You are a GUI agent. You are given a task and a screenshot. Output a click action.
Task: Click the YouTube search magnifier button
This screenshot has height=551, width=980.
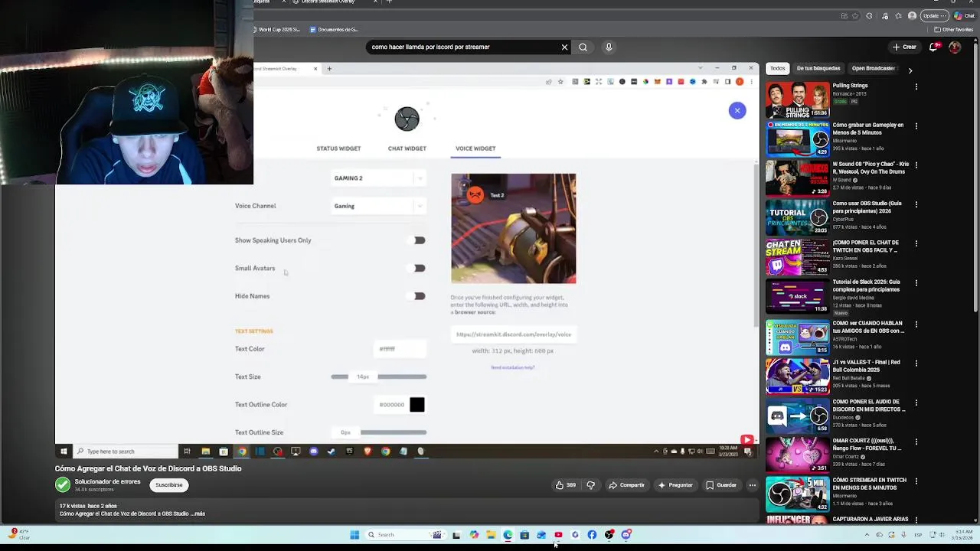point(583,47)
